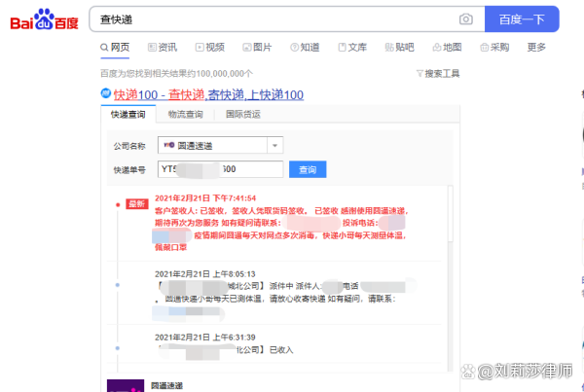Expand the 更多 menu

coord(536,48)
